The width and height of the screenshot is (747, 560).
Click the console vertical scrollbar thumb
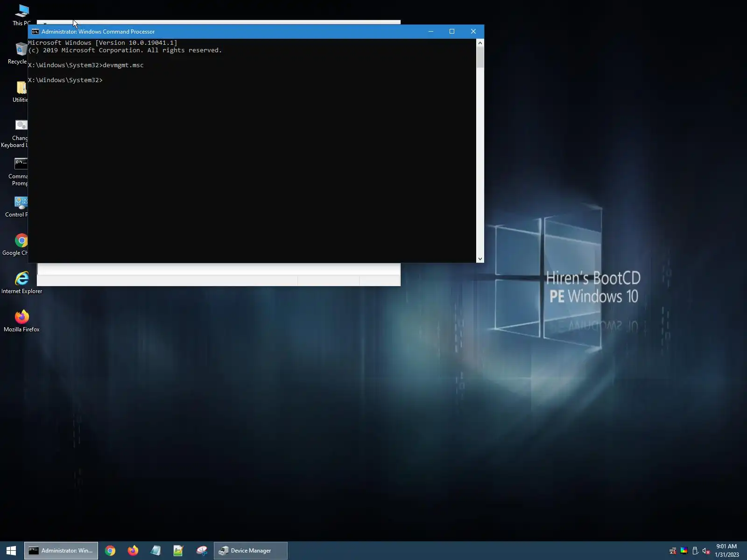[x=480, y=57]
